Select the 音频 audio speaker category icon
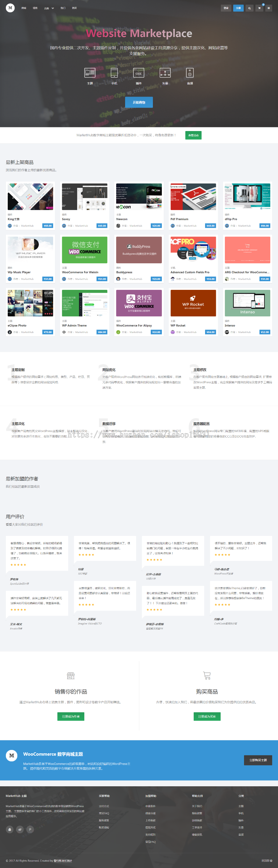The image size is (278, 868). (190, 73)
